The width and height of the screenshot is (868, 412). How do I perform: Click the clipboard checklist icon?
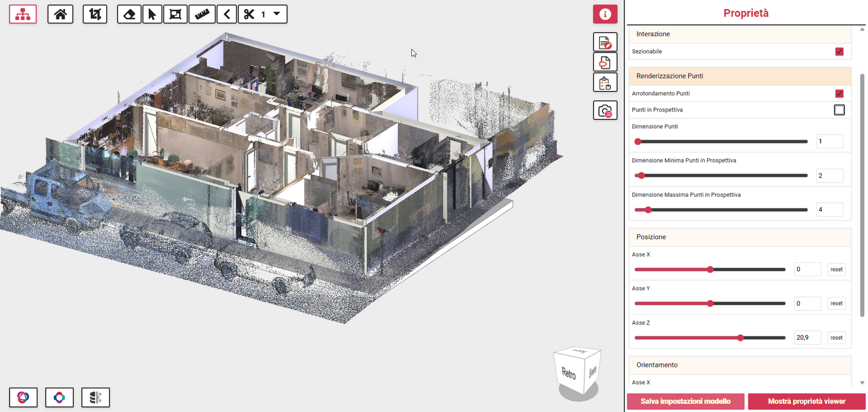(605, 82)
